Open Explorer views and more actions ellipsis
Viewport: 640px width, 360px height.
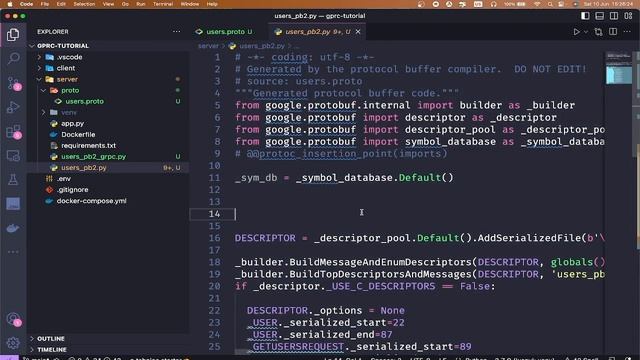(x=176, y=31)
